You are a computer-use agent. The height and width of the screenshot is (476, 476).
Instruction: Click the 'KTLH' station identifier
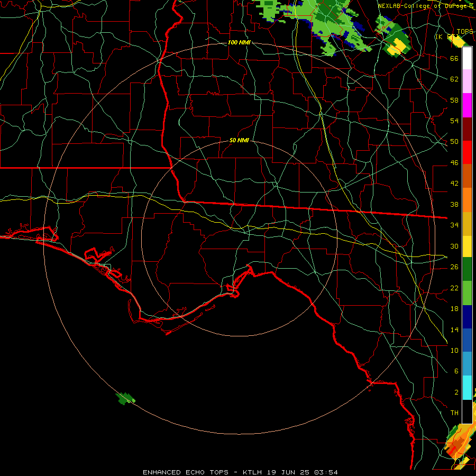252,472
